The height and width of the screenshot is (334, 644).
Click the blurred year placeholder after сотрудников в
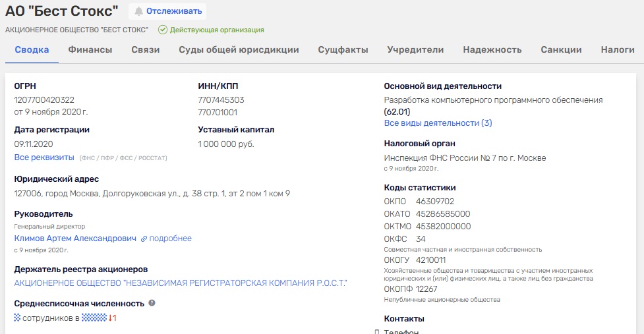click(x=94, y=318)
